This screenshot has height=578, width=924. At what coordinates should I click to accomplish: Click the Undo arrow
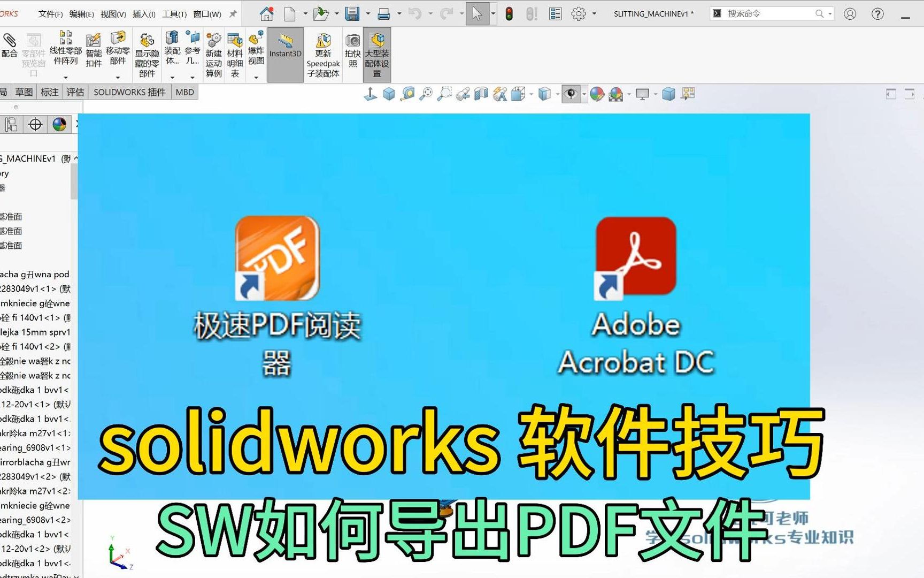coord(414,13)
